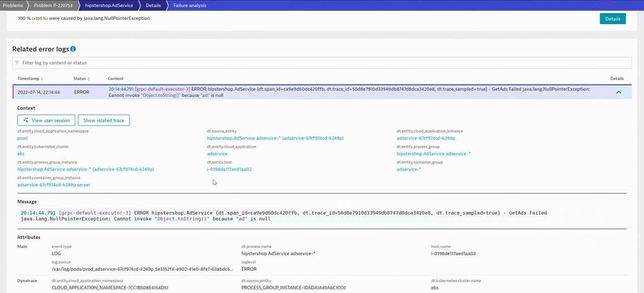The height and width of the screenshot is (293, 644).
Task: Select the Failure analysis breadcrumb
Action: pyautogui.click(x=190, y=5)
